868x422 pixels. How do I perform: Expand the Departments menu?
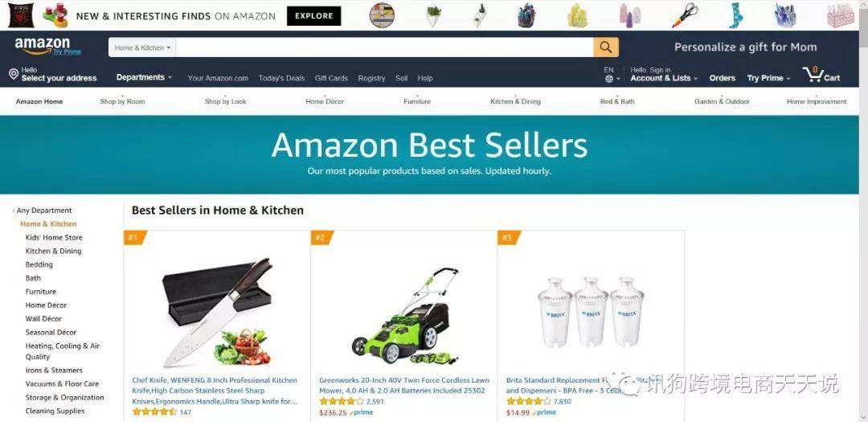tap(144, 77)
